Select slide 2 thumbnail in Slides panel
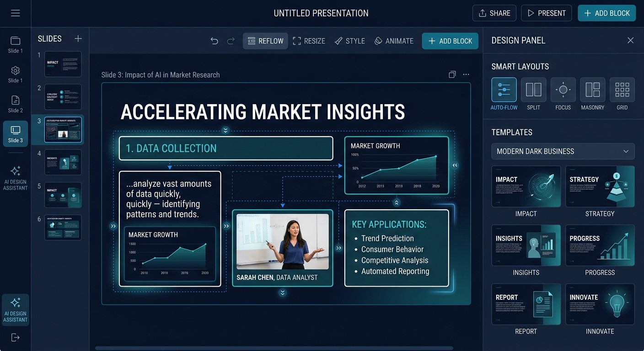The width and height of the screenshot is (644, 351). tap(63, 96)
